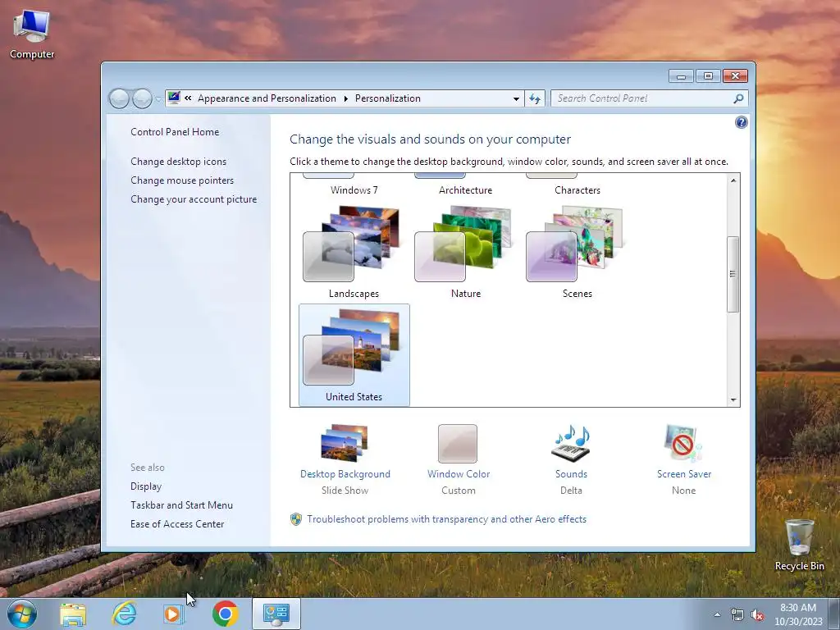Viewport: 840px width, 630px height.
Task: Maximize the Personalization window
Action: pos(708,76)
